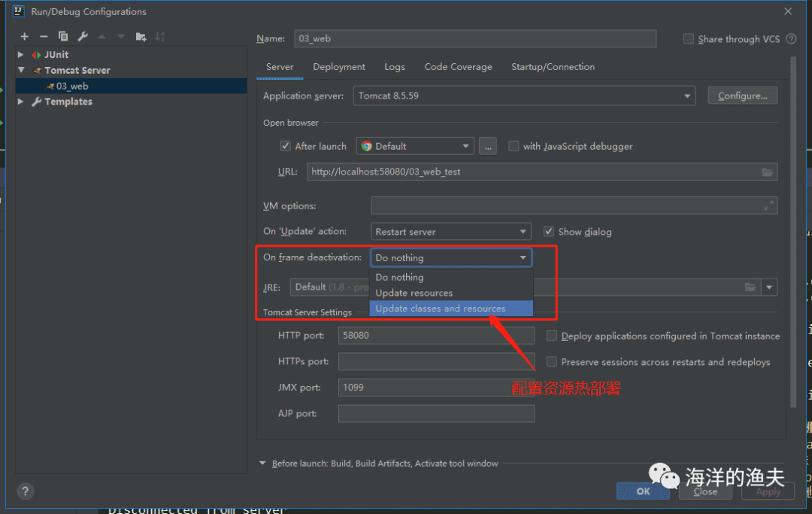Switch to the Server tab

coord(280,67)
